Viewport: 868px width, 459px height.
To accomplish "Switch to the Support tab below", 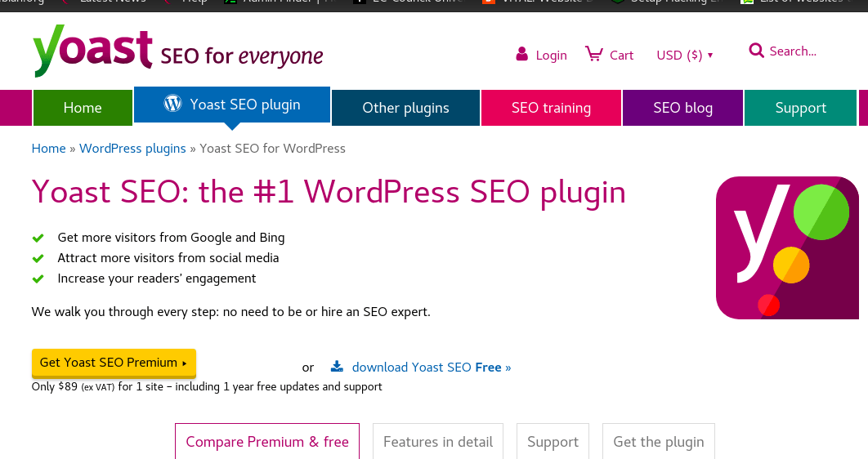I will (x=553, y=441).
